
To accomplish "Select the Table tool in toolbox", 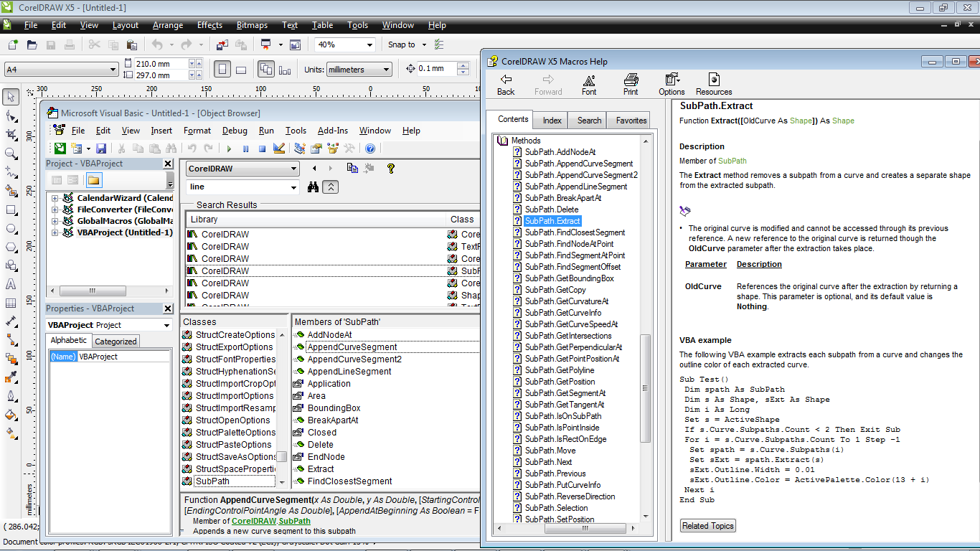I will [11, 303].
